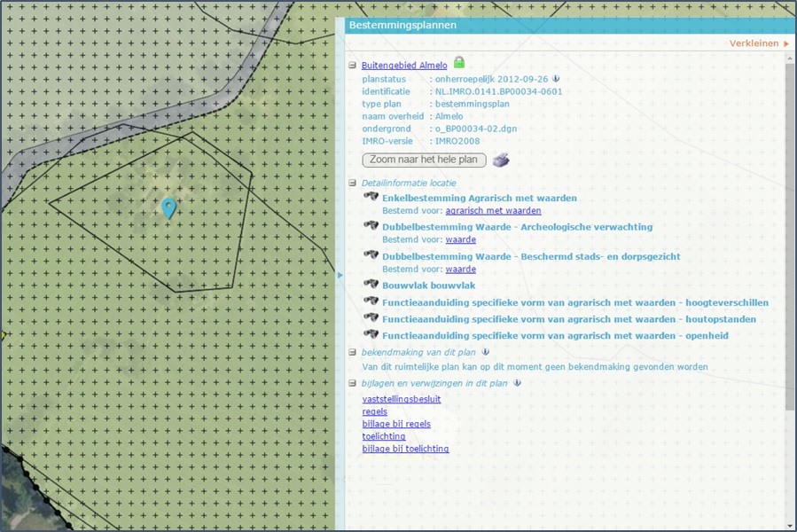The width and height of the screenshot is (797, 532).
Task: Select Dubbelbestemming Waarde - Beschermd stads- en dorpsgezicht
Action: click(x=531, y=256)
